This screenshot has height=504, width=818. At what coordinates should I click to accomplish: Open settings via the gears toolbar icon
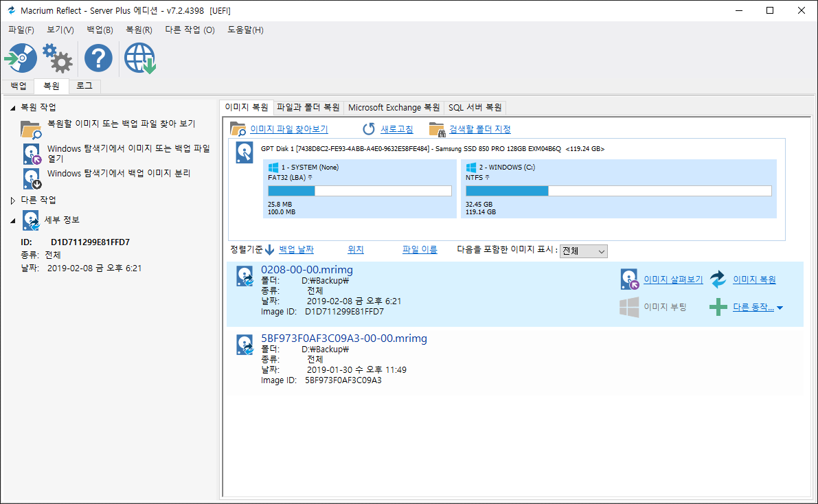tap(58, 58)
